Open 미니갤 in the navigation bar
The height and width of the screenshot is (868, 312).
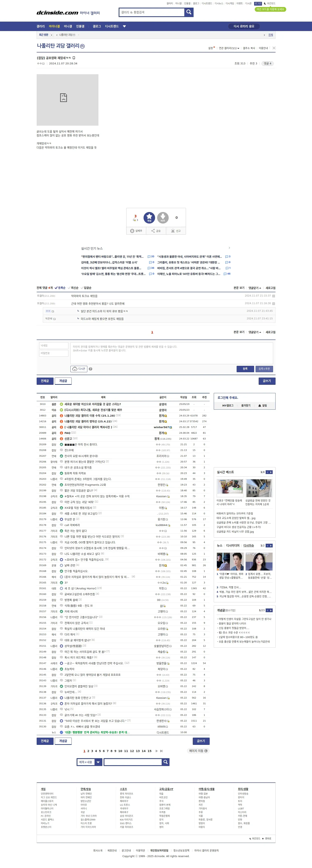pos(68,26)
